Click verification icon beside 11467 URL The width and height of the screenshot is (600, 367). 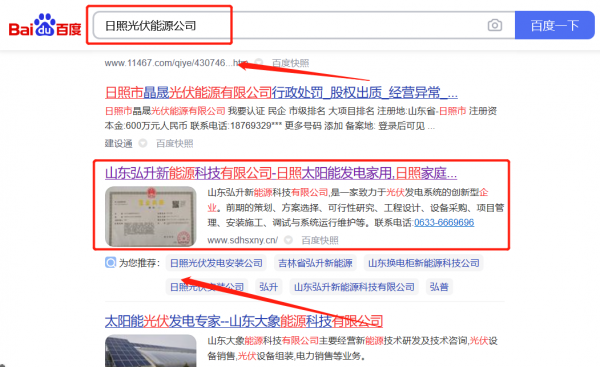tap(259, 62)
